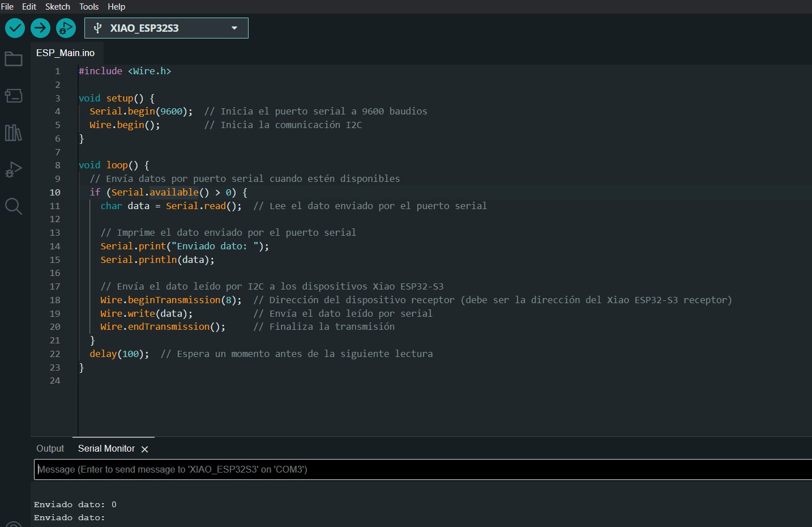Open the Sketchbook folder sidebar icon
The width and height of the screenshot is (812, 527).
(14, 59)
